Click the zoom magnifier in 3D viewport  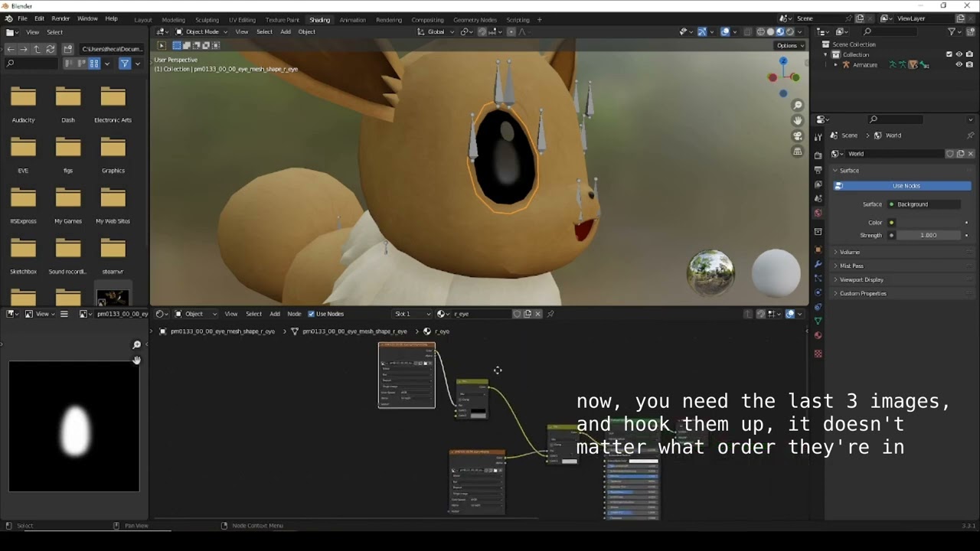coord(798,105)
